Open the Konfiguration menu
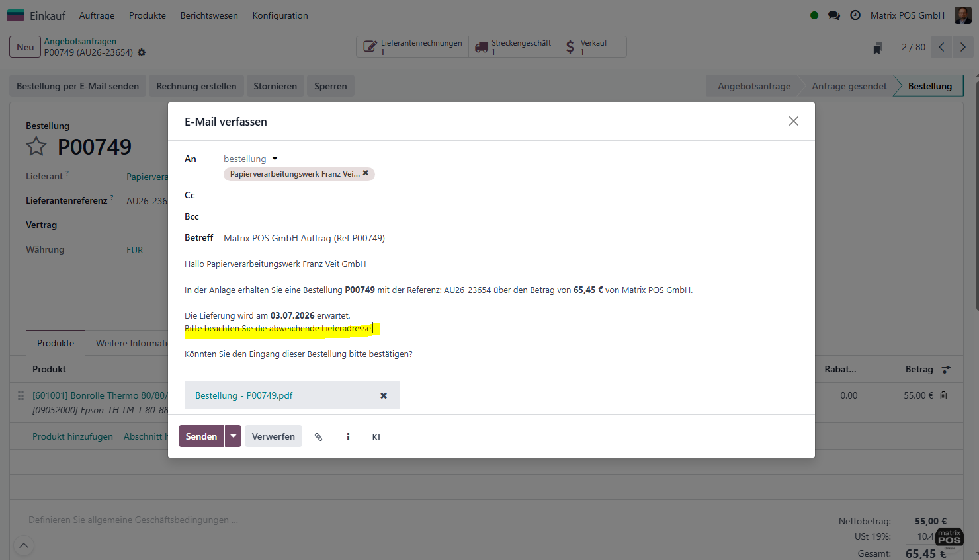 coord(280,15)
